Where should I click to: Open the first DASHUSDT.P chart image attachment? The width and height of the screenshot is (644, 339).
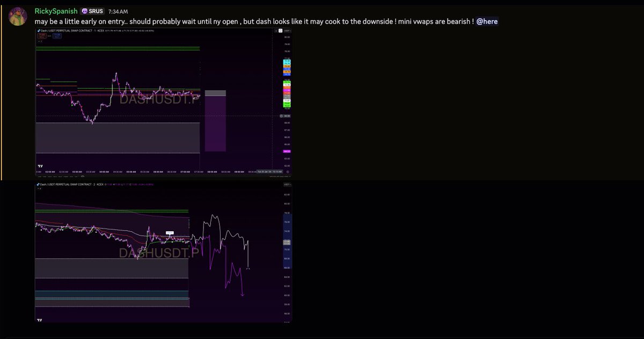tap(163, 103)
